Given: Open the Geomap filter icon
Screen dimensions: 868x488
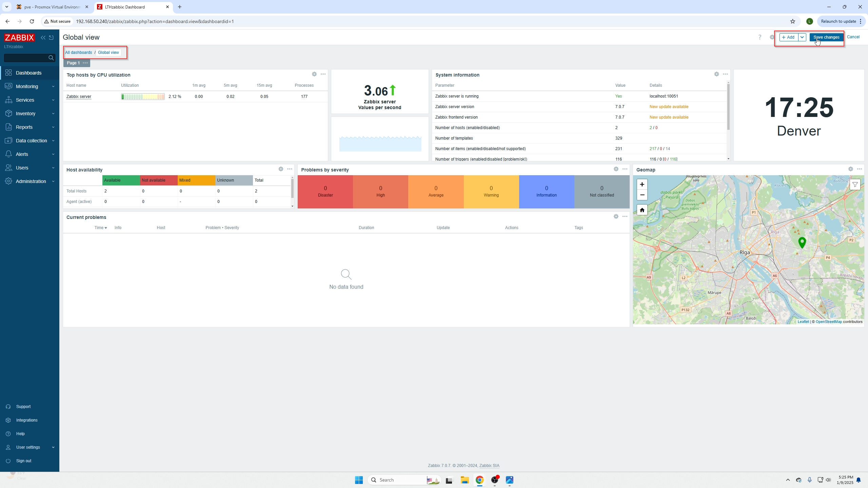Looking at the screenshot, I should (855, 184).
